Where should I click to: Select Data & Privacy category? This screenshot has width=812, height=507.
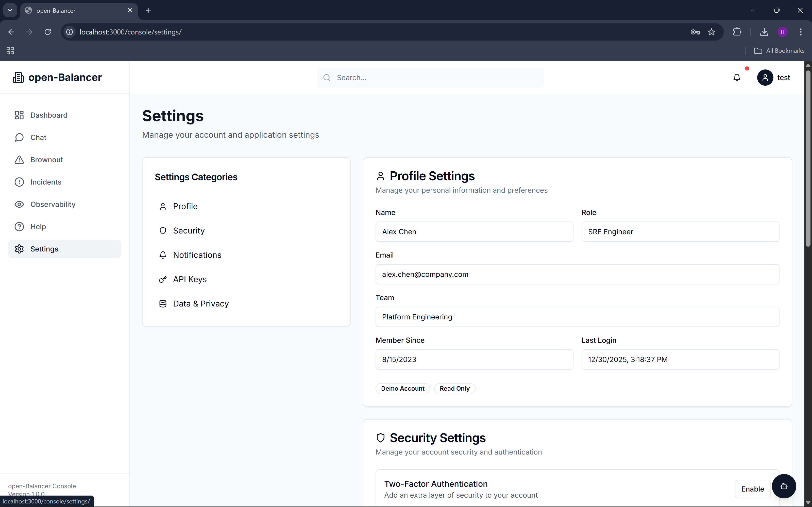tap(201, 303)
